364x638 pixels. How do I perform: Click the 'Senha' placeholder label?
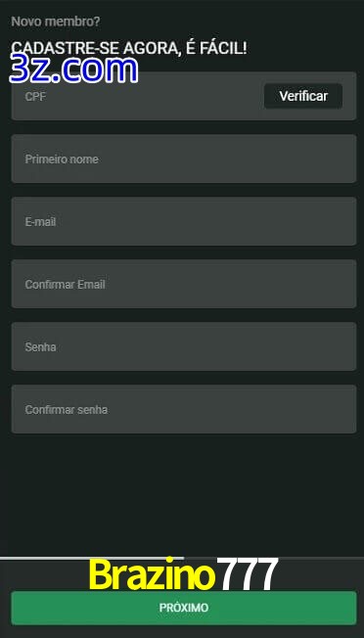pyautogui.click(x=41, y=347)
